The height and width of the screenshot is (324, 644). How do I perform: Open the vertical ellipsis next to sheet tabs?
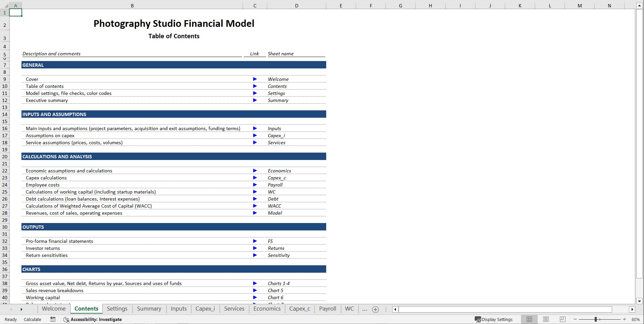tap(386, 309)
